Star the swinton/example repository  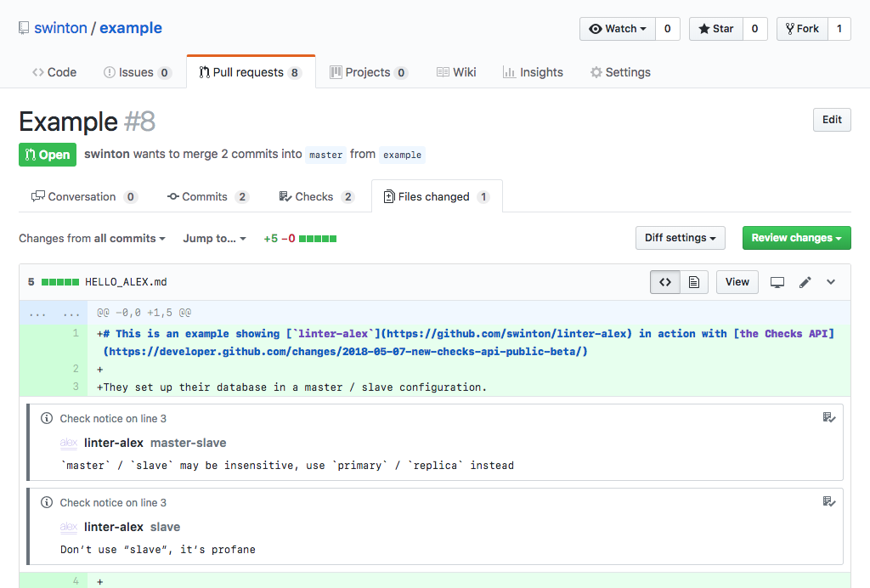click(x=715, y=29)
